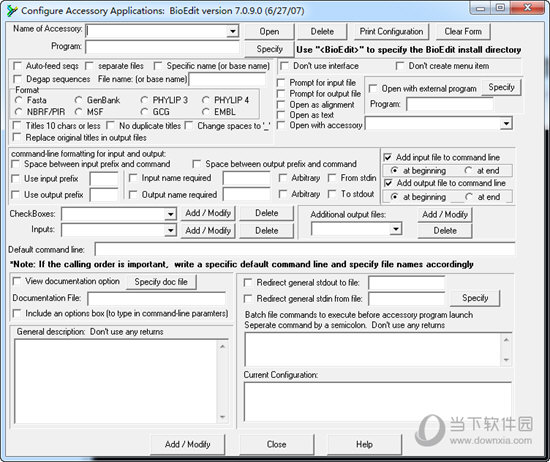The width and height of the screenshot is (550, 462).
Task: Open the Inputs dropdown list
Action: click(x=170, y=230)
